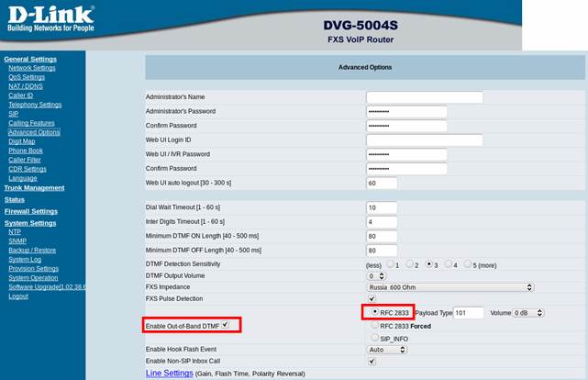The height and width of the screenshot is (380, 588).
Task: Open Provision Settings page
Action: 33,269
